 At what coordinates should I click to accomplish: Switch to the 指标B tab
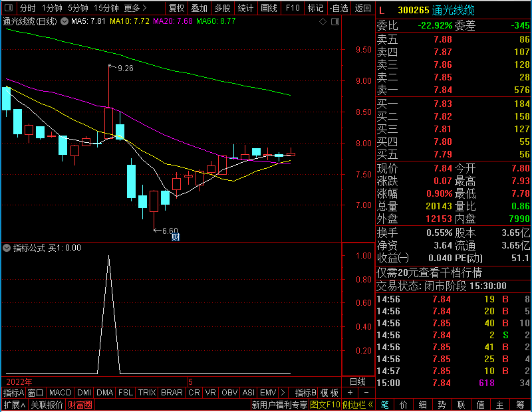[306, 393]
